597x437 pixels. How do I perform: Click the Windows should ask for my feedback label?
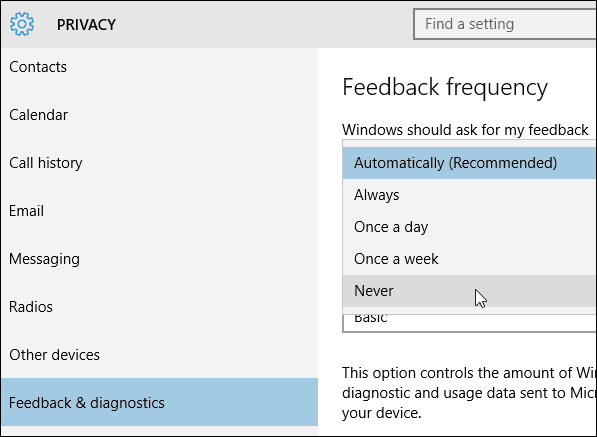click(x=465, y=130)
